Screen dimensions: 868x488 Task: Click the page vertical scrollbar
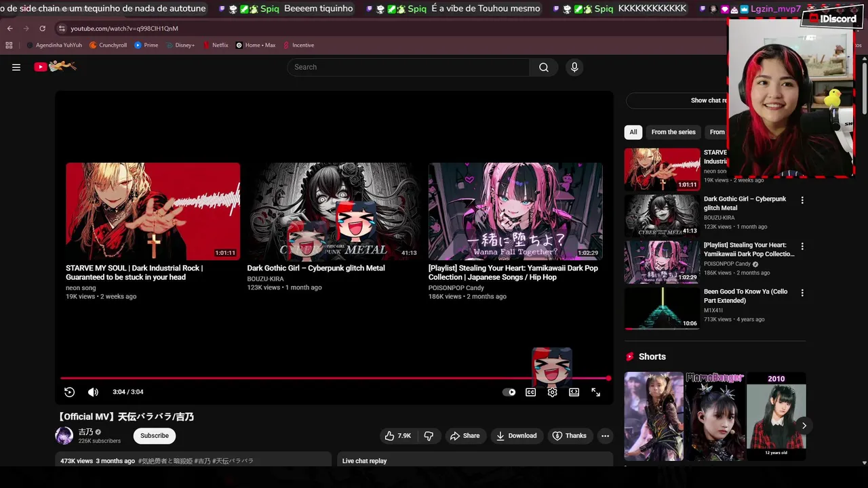pos(865,88)
